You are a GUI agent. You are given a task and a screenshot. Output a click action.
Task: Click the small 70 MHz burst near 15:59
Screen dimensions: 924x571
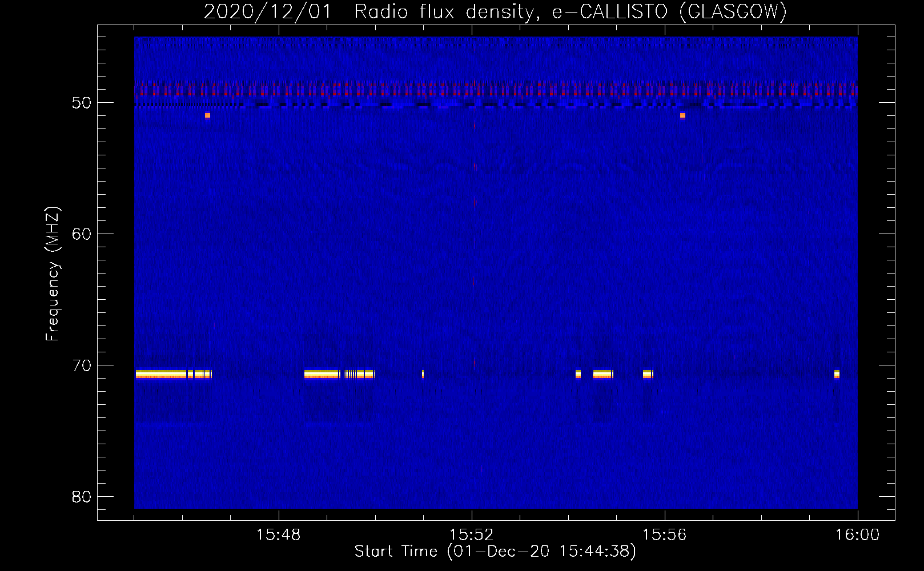coord(837,374)
